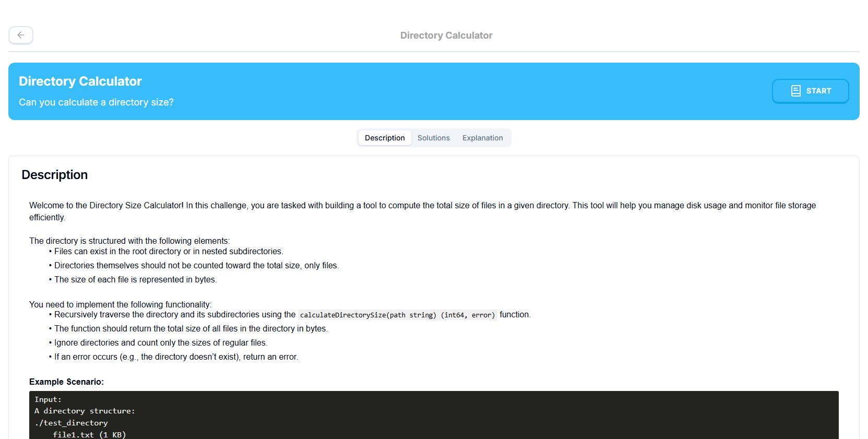Click 'You need to implement the following functionality' text

[x=120, y=304]
